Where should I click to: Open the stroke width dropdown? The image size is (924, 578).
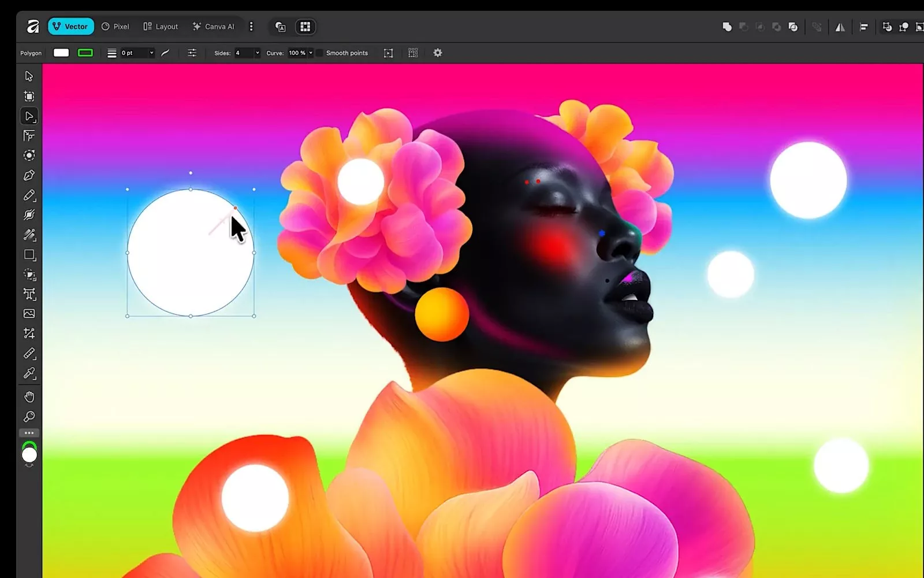pos(151,53)
